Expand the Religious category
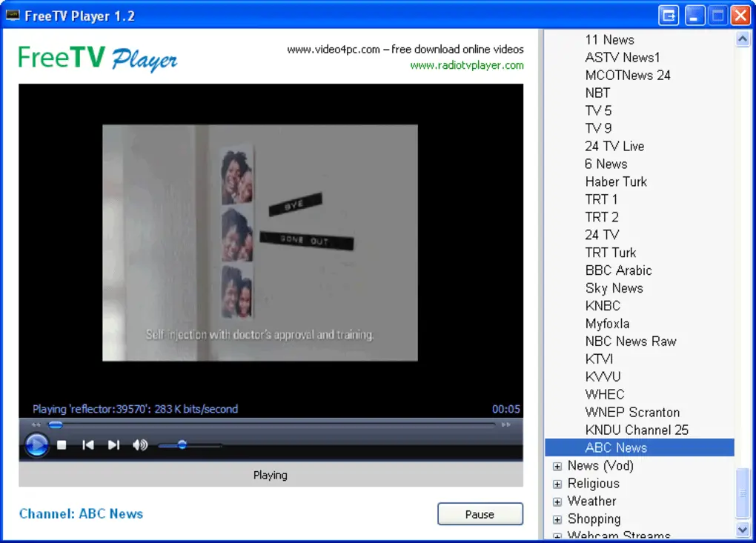 (557, 484)
